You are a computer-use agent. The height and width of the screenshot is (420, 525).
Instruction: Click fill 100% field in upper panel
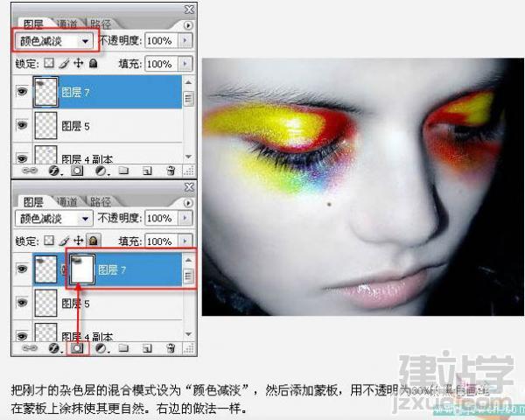coord(161,64)
